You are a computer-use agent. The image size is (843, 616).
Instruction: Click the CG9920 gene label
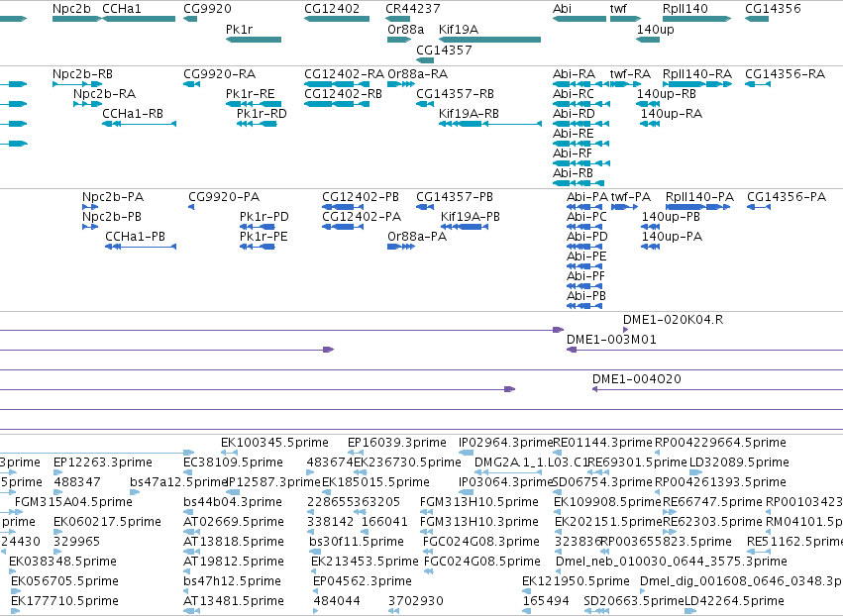click(207, 9)
